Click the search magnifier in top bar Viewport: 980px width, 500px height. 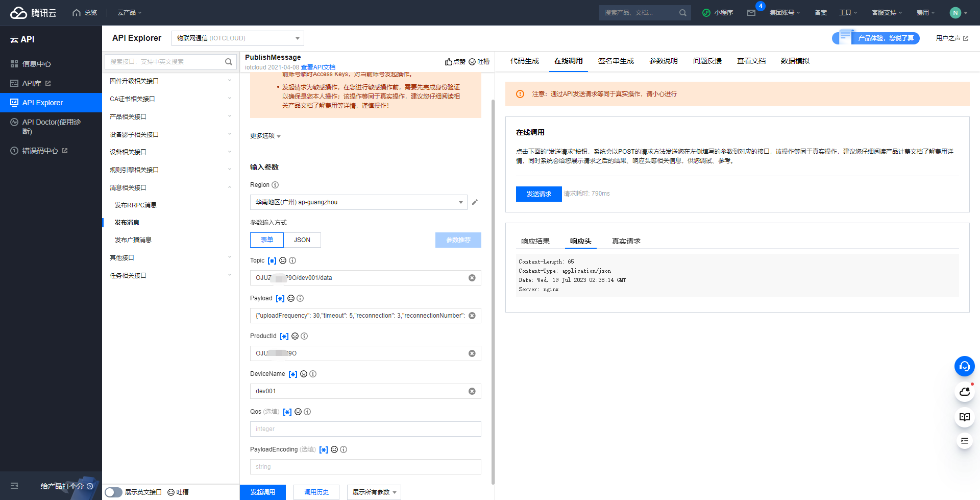683,13
